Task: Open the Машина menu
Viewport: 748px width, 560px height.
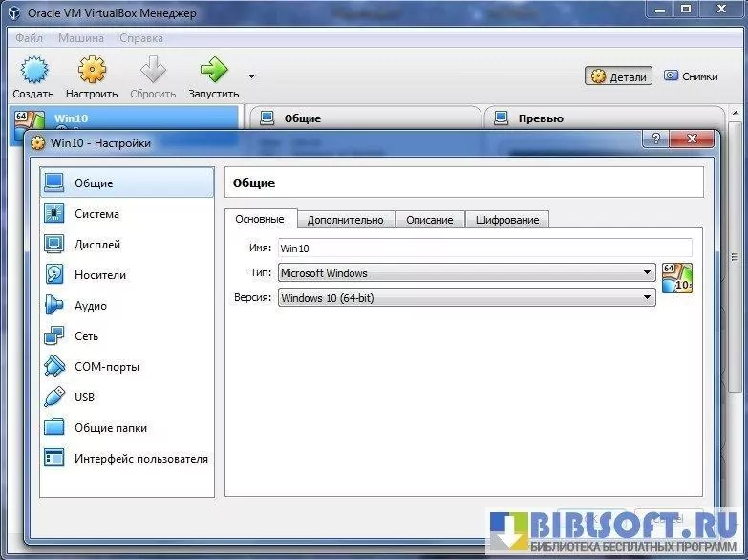Action: tap(81, 38)
